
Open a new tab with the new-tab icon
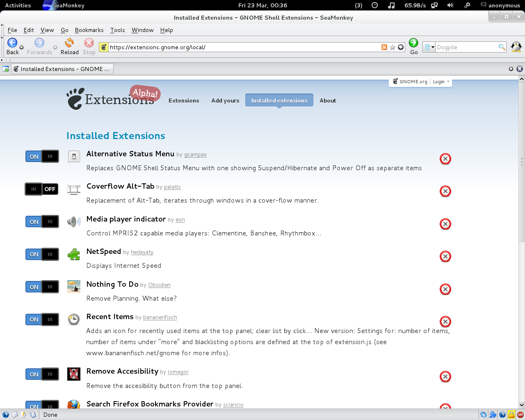[x=6, y=69]
